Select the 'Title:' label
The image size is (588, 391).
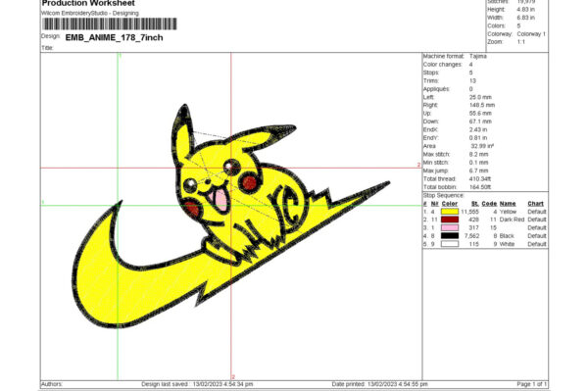coord(48,48)
